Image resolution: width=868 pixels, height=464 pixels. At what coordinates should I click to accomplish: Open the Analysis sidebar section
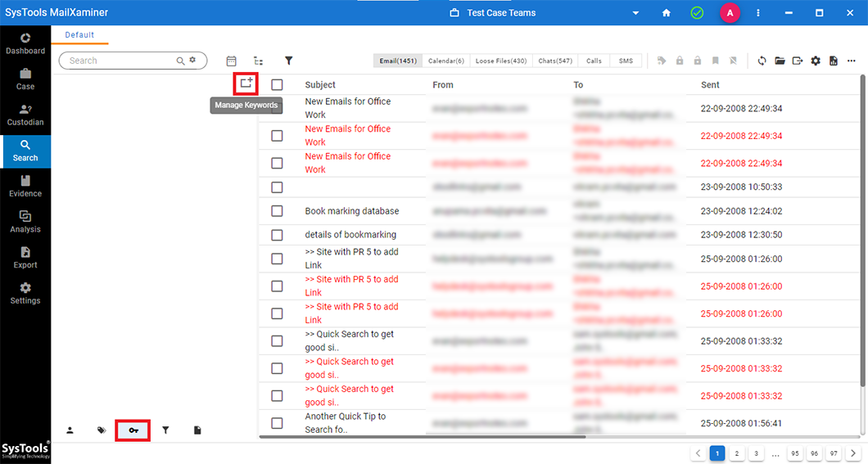25,223
